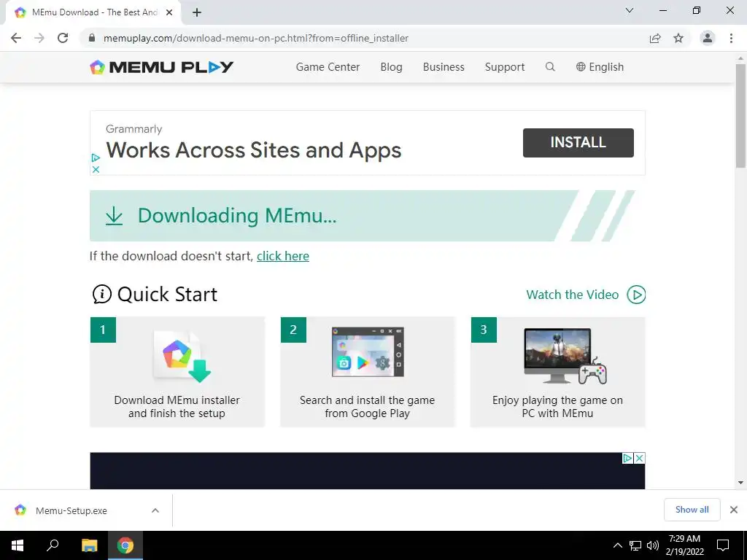Select the Google Play step image
Image resolution: width=747 pixels, height=560 pixels.
(x=368, y=352)
